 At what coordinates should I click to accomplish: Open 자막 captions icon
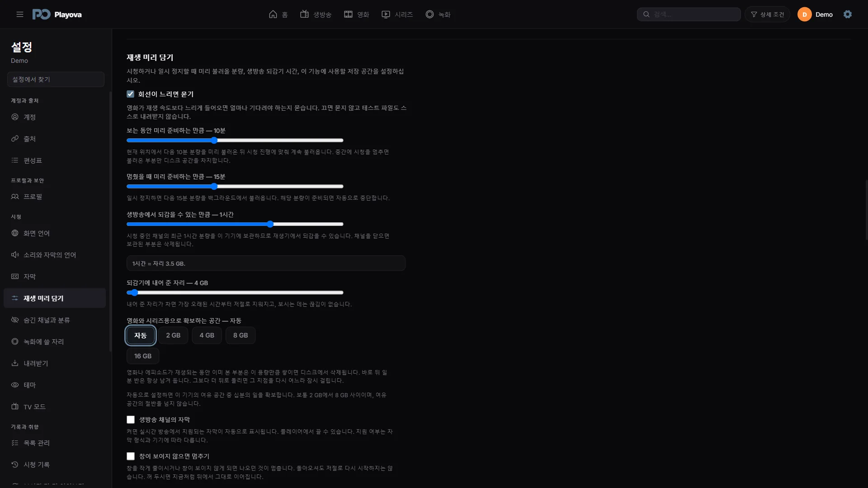click(x=15, y=277)
